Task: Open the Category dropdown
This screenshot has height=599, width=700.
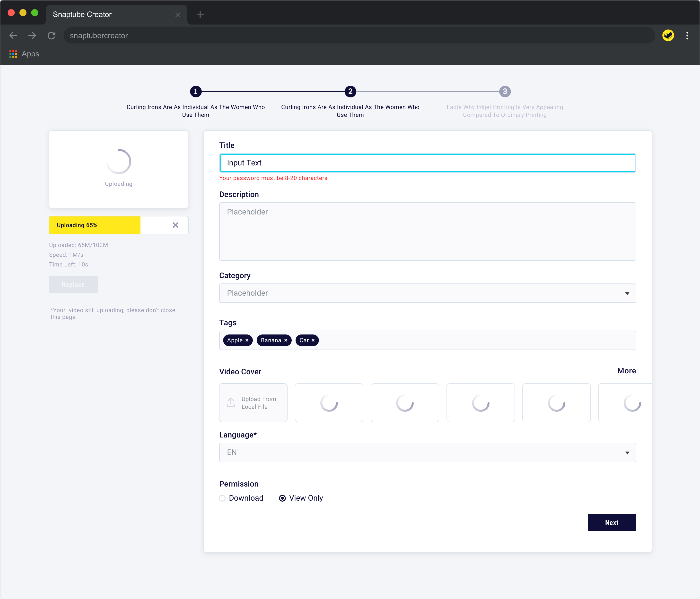Action: click(427, 293)
